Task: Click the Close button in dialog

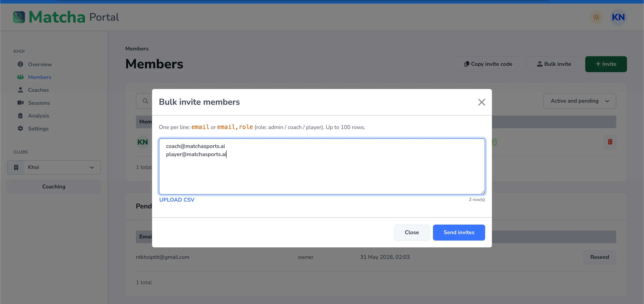Action: (411, 232)
